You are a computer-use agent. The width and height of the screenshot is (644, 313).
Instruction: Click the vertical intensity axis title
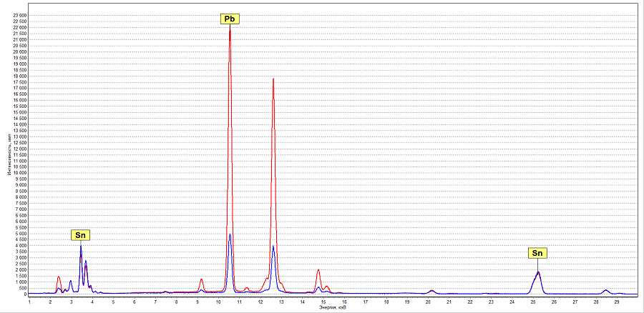(x=8, y=154)
